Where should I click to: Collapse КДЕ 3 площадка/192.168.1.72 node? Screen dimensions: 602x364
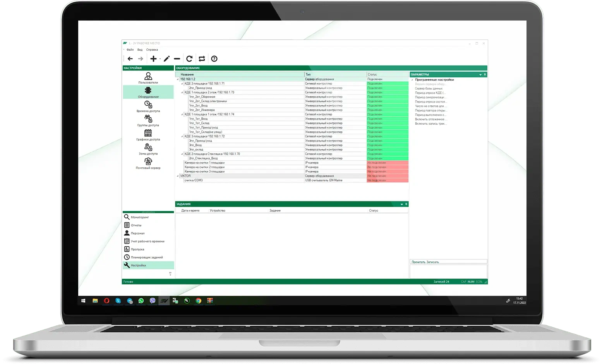(182, 136)
